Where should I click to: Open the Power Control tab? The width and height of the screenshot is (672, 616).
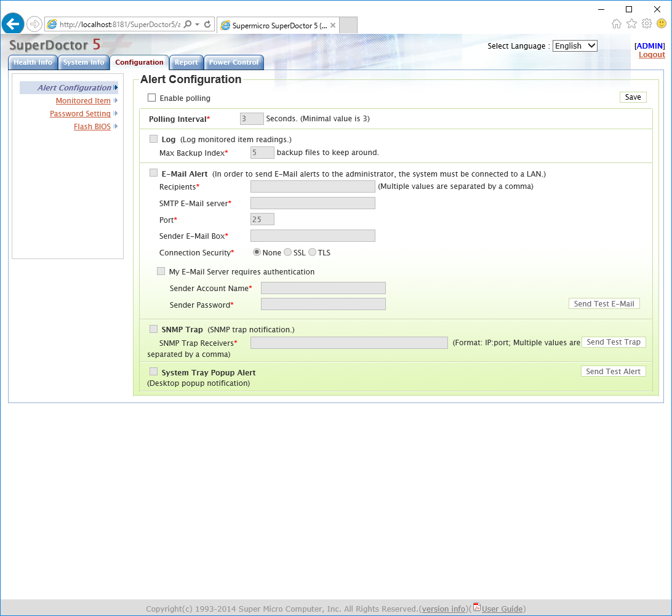(234, 63)
